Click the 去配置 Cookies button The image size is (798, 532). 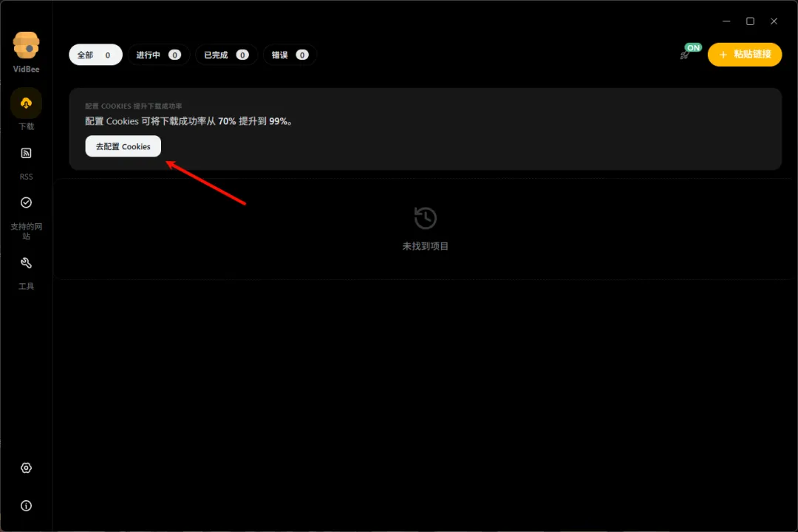pyautogui.click(x=123, y=146)
